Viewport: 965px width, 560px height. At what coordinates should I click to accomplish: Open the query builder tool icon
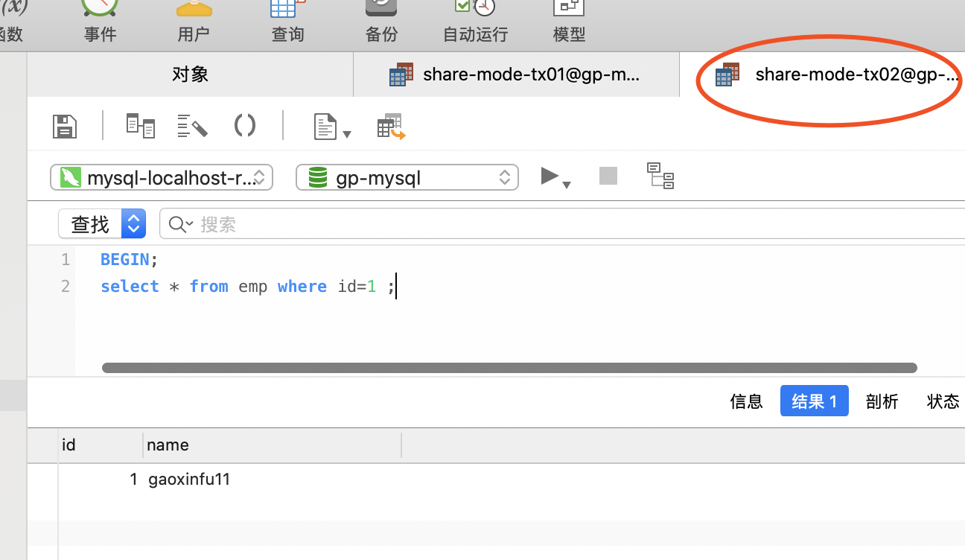coord(140,126)
